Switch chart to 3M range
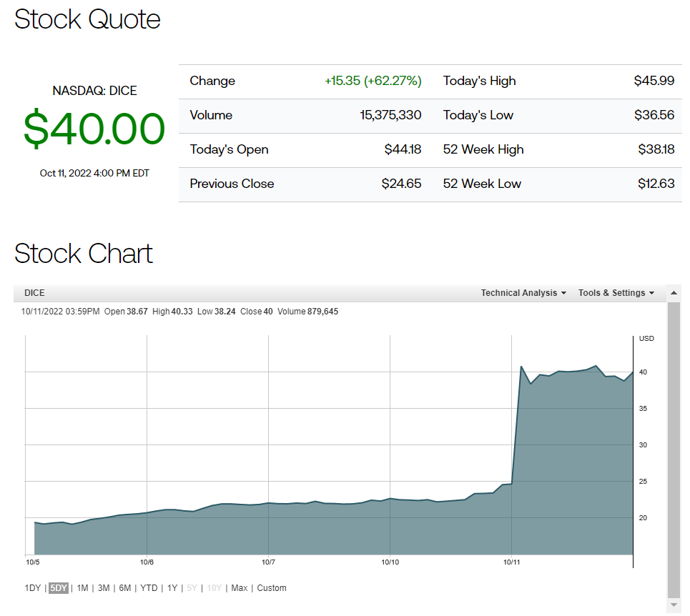This screenshot has height=616, width=690. pyautogui.click(x=104, y=588)
